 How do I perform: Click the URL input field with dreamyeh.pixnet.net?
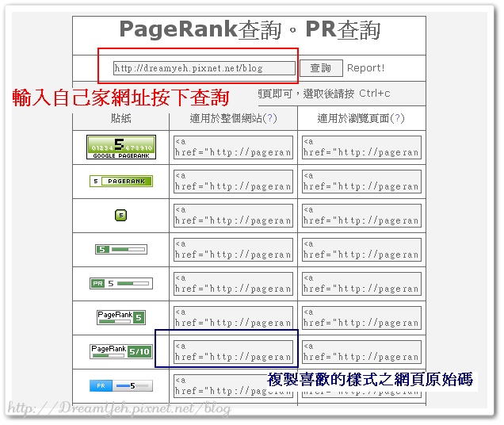point(204,68)
